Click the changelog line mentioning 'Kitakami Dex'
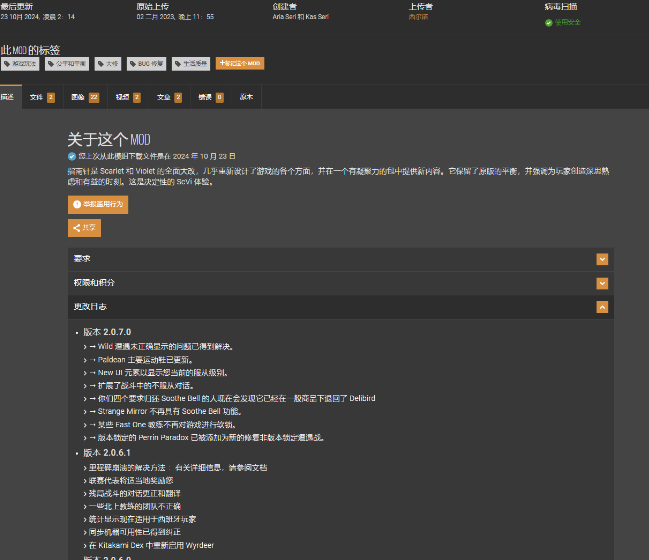This screenshot has height=560, width=649. tap(151, 545)
